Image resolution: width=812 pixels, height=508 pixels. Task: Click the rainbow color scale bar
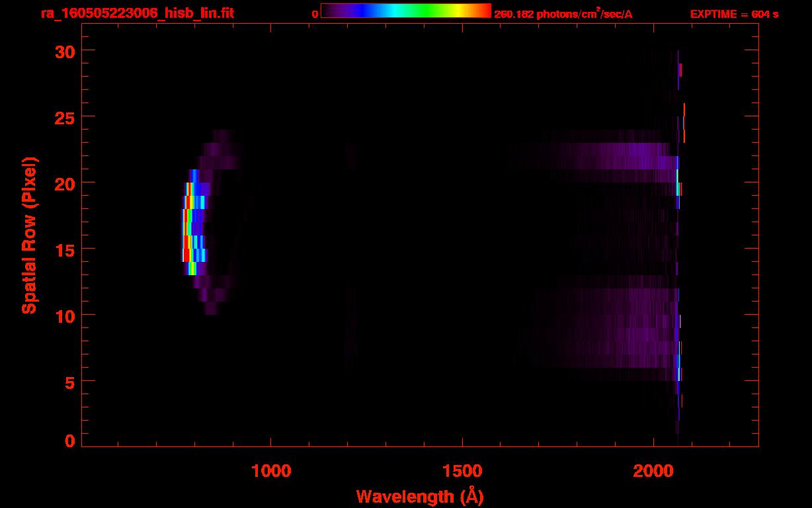coord(406,11)
